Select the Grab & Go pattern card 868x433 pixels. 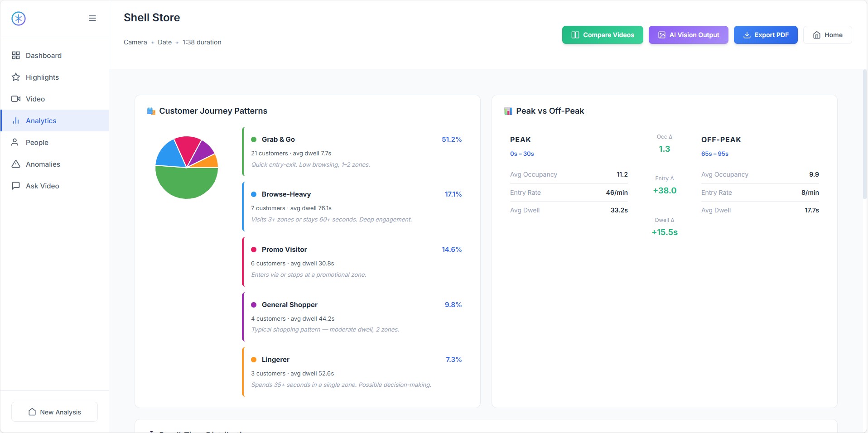[356, 152]
